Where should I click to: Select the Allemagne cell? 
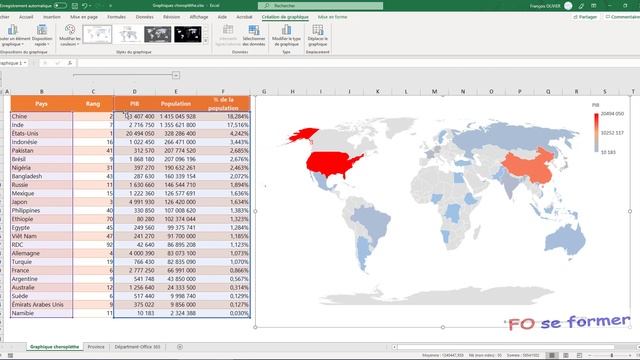pos(41,253)
